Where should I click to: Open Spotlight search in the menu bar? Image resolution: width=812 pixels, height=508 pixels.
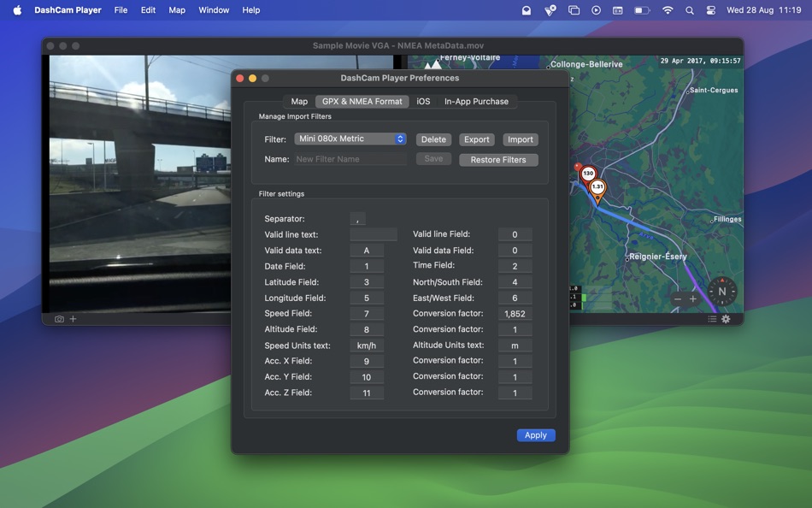point(689,10)
